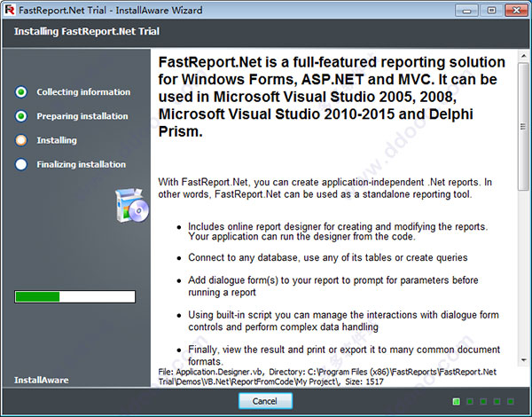Click 'With FastReport.Net, you can create' paragraph

[x=325, y=188]
